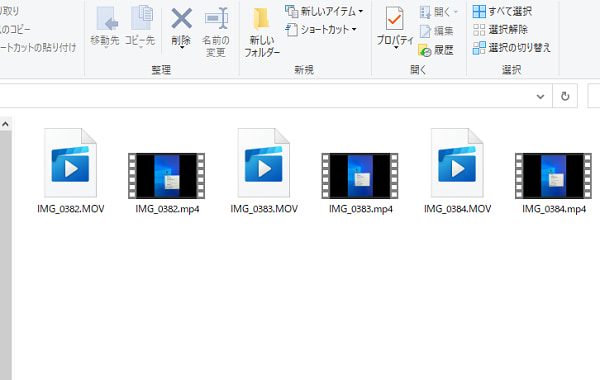Click the file name label IMG_0384.MOV
The height and width of the screenshot is (380, 600).
coord(458,209)
